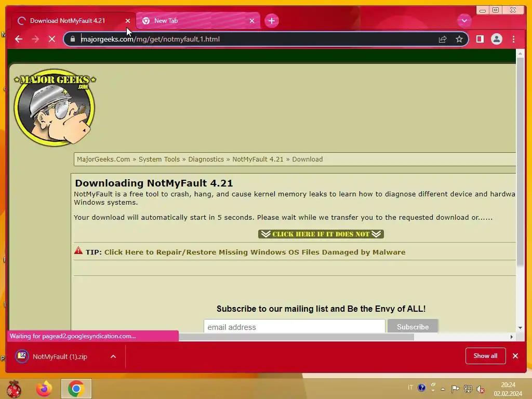Open the downloaded NotMyFault (1).zip file
Screen dimensions: 532x399
click(60, 356)
